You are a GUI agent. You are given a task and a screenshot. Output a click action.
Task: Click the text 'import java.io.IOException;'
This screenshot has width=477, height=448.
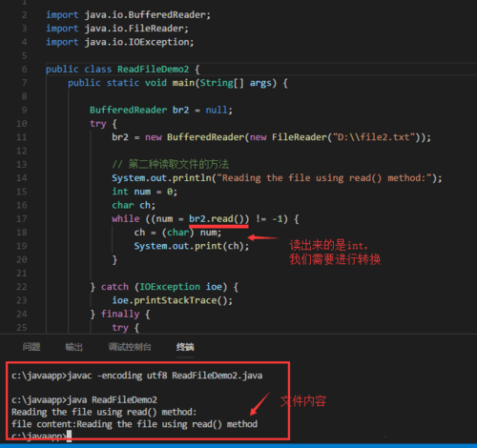(x=120, y=42)
